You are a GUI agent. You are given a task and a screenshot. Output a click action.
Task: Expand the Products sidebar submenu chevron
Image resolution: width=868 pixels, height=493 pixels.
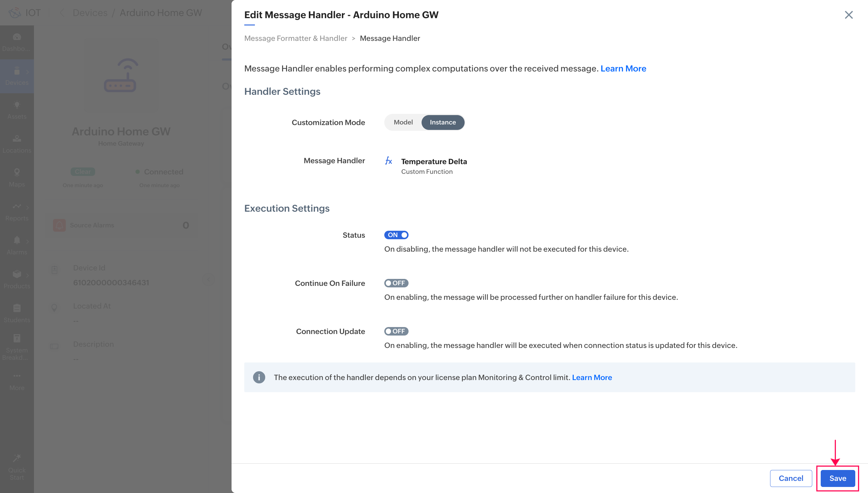[x=28, y=275]
